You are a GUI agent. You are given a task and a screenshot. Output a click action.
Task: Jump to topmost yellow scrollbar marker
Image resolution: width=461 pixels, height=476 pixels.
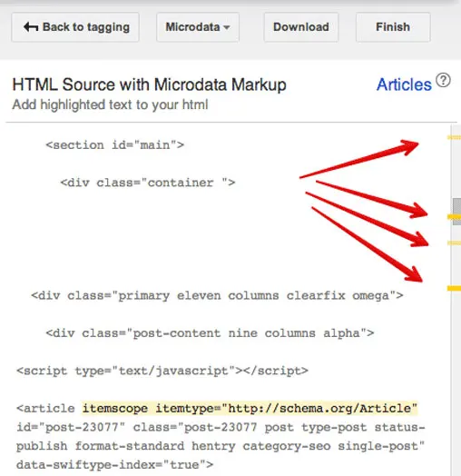pos(454,137)
